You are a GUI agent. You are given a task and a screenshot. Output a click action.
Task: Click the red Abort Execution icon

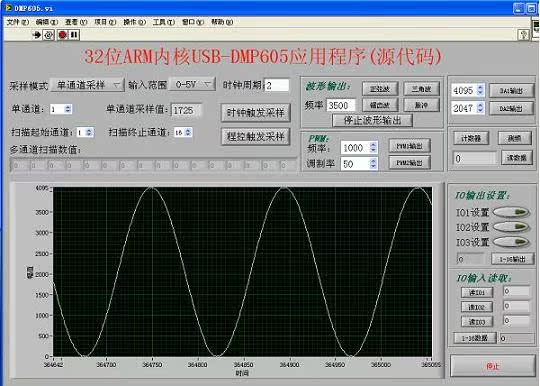point(62,35)
